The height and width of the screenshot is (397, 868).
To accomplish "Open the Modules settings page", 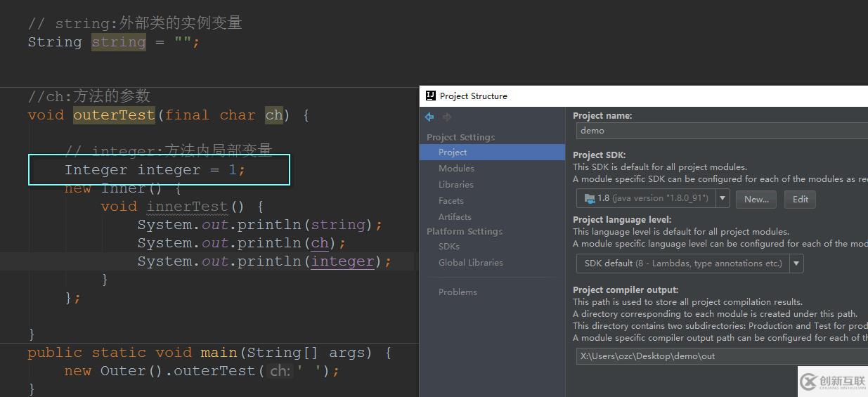I will coord(456,168).
